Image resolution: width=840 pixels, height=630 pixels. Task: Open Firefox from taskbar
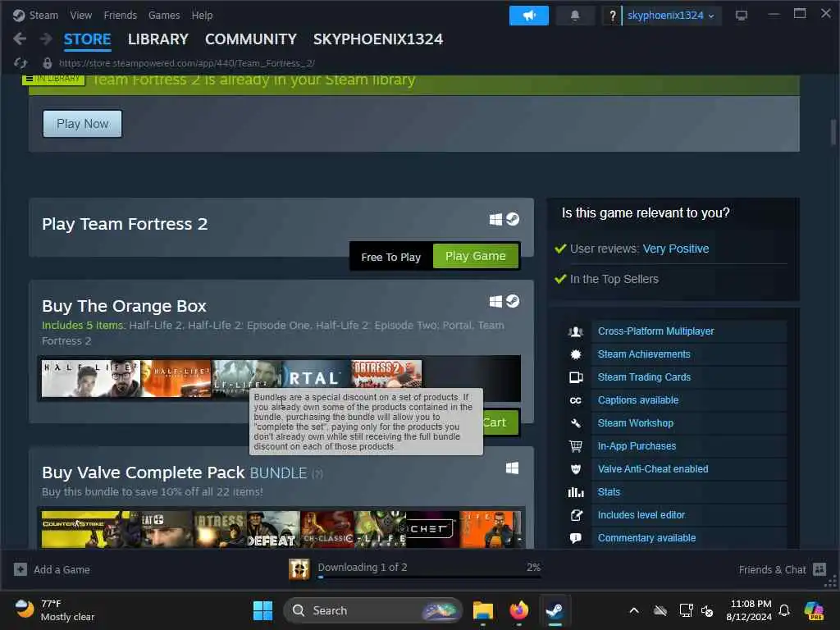coord(518,610)
